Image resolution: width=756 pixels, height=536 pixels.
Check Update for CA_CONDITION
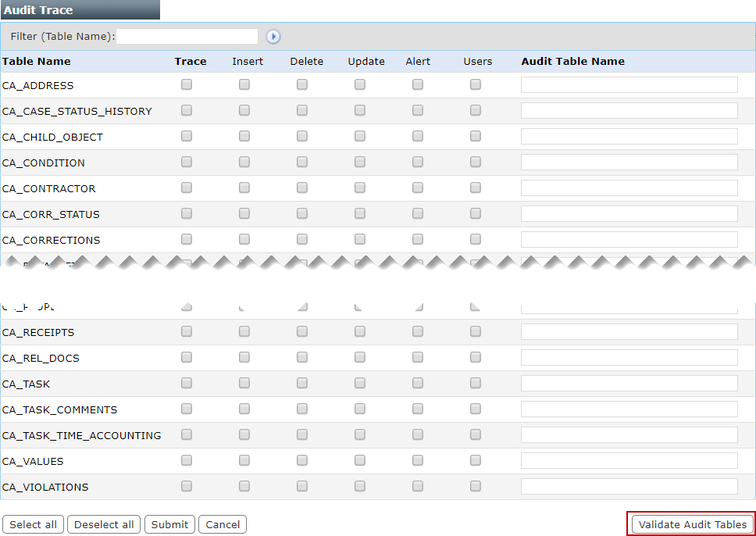359,162
